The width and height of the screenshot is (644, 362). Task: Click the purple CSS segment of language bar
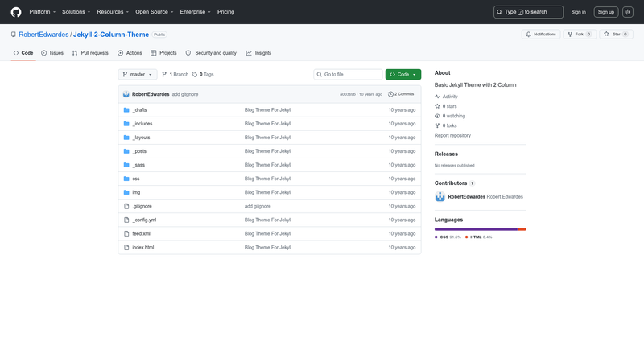tap(476, 229)
